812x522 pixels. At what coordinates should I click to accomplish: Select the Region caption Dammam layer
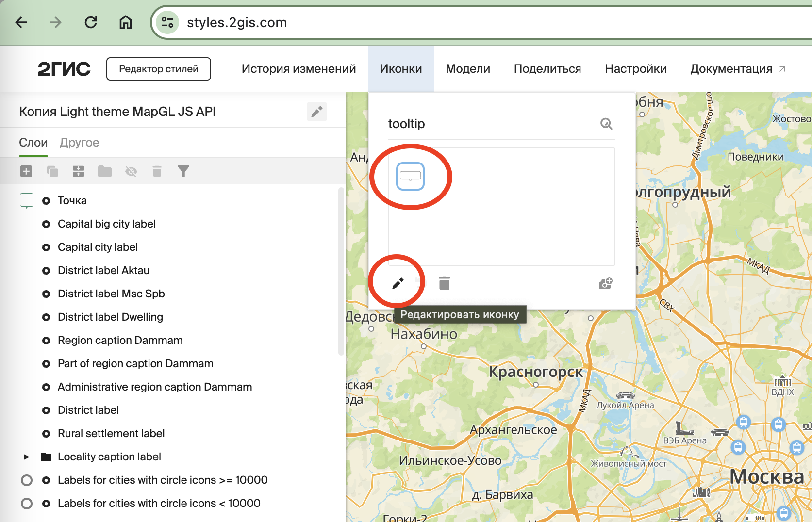click(120, 341)
